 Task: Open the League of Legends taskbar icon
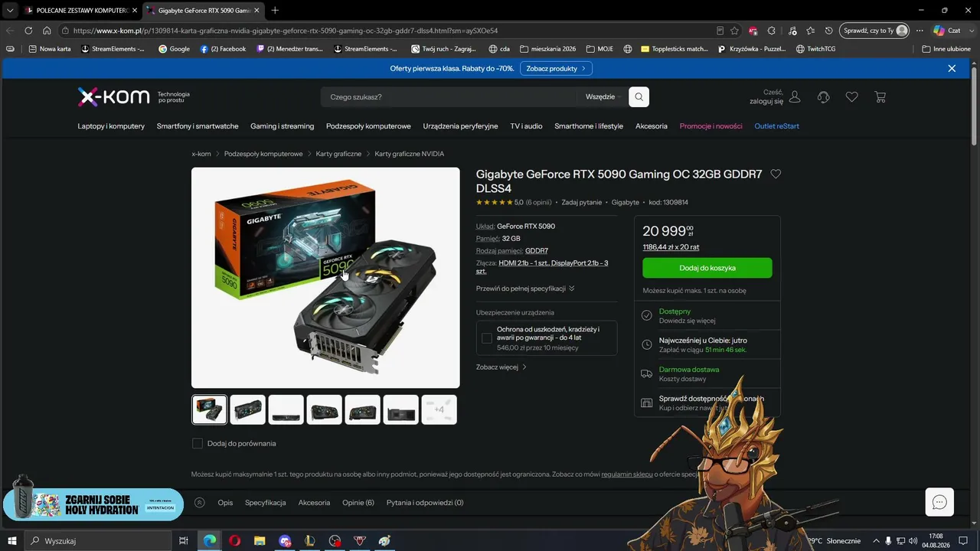point(309,541)
